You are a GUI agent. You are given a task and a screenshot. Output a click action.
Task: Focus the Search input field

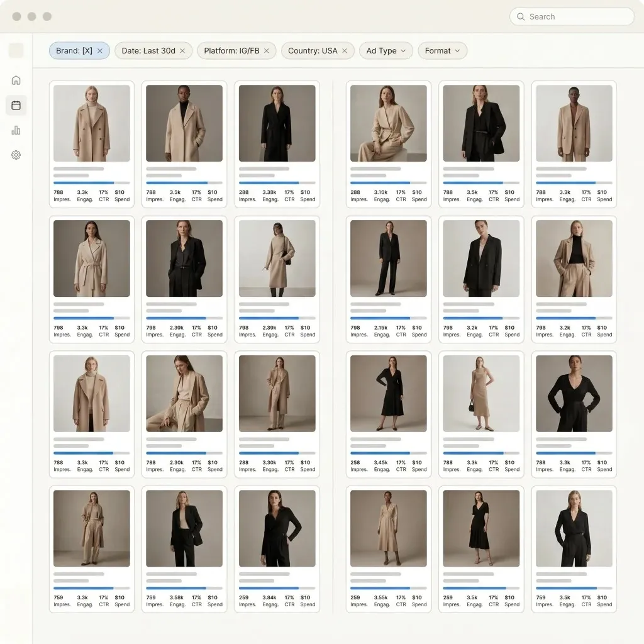572,16
